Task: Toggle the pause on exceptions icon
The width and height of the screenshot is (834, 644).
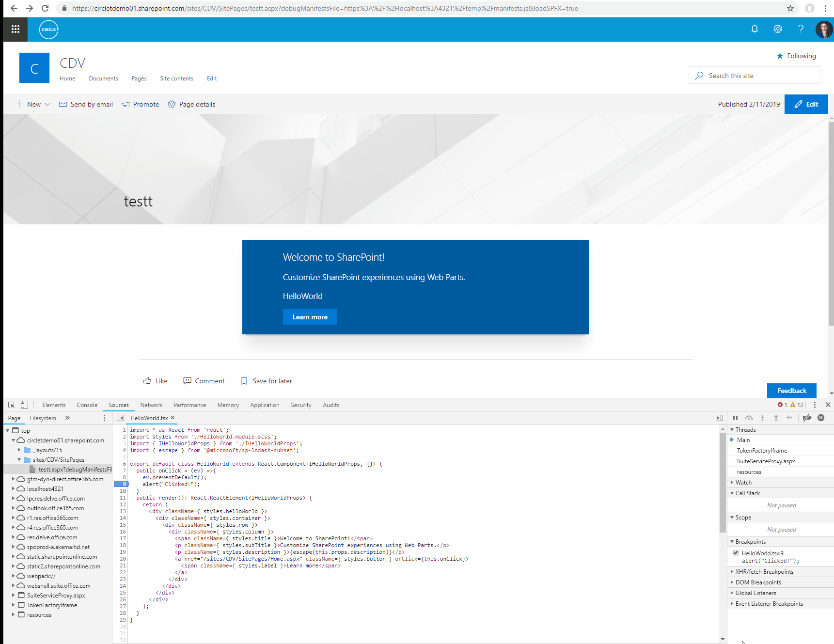Action: point(821,418)
